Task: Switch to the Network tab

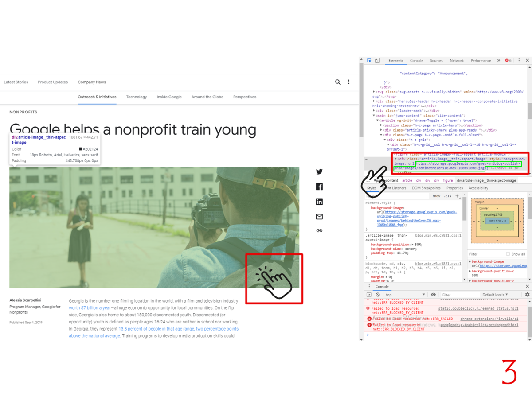Action: tap(457, 61)
